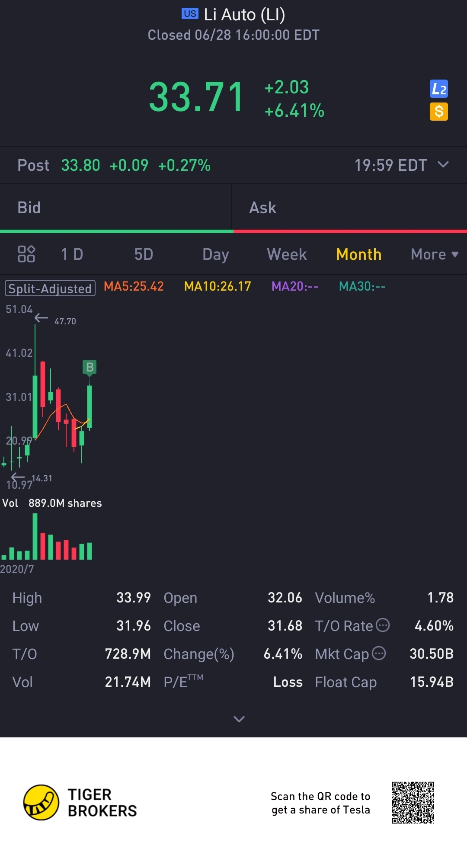Open the chart layout grid icon
This screenshot has height=868, width=467.
(x=26, y=254)
